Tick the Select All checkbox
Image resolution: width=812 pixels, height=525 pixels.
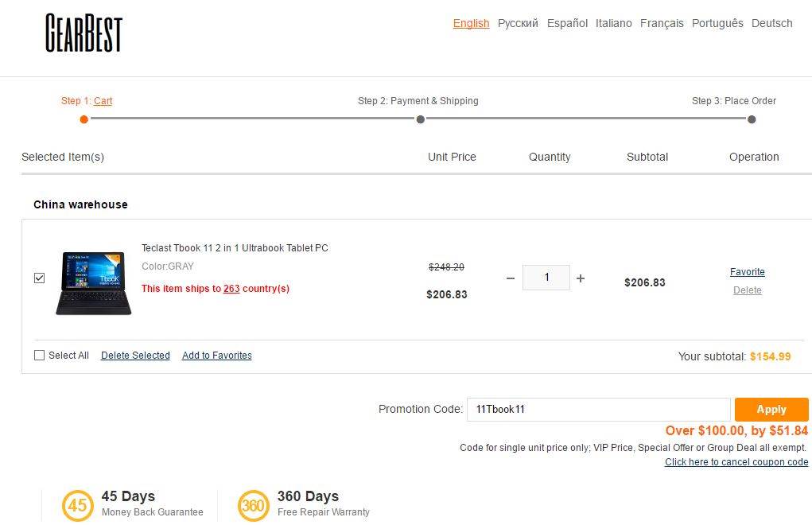point(40,356)
